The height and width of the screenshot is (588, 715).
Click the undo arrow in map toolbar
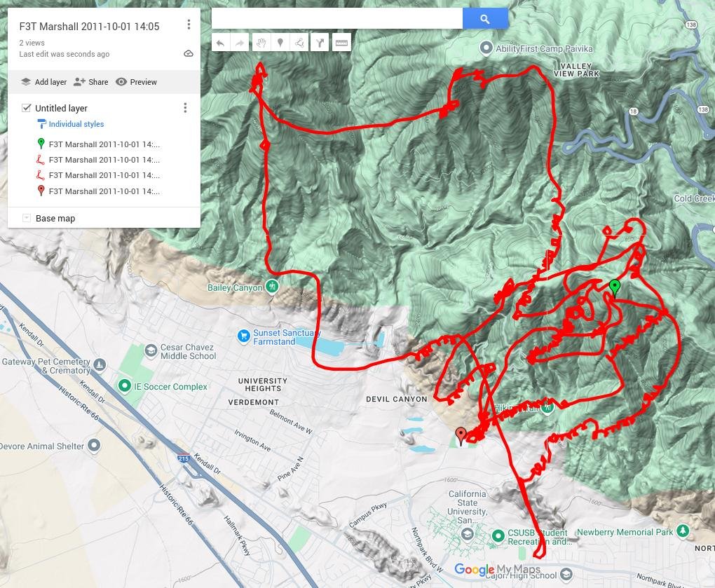[x=220, y=43]
